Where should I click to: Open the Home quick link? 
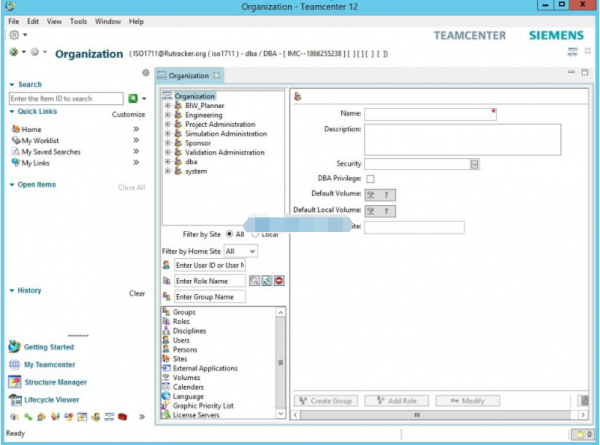(31, 129)
